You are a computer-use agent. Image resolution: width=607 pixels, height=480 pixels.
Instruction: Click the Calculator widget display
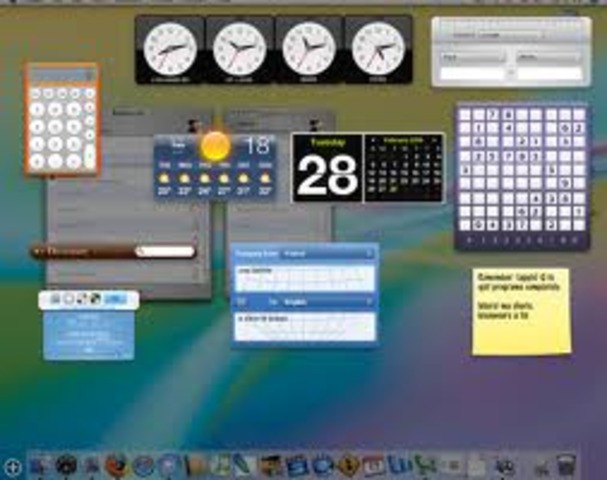point(62,76)
